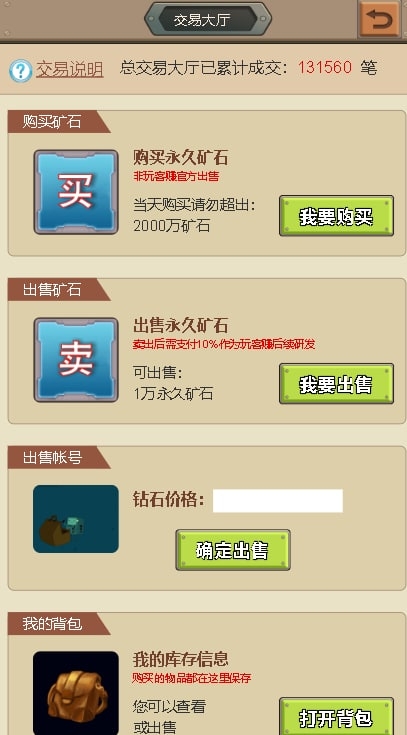The image size is (407, 735).
Task: Click the brown backpack inventory icon
Action: point(76,693)
